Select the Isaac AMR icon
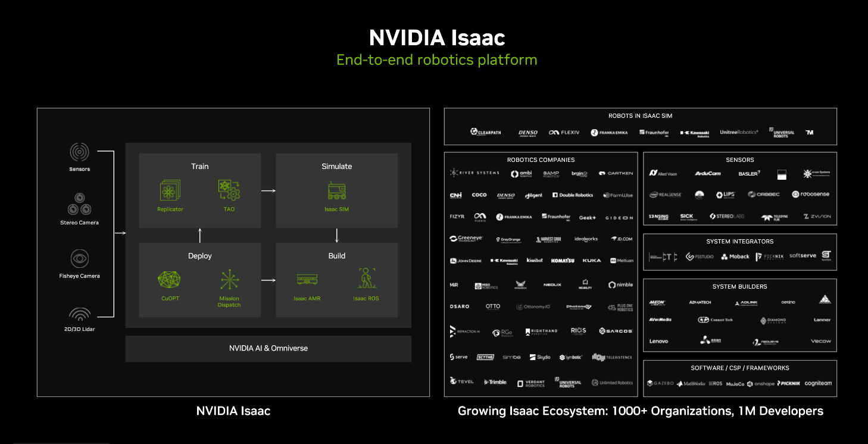Viewport: 868px width, 444px height. pos(307,280)
